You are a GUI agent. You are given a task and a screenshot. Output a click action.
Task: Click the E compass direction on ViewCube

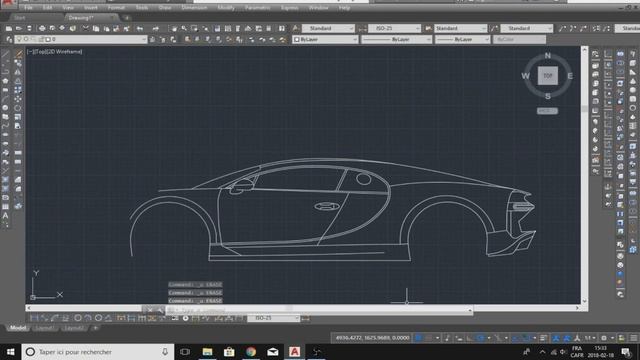(x=570, y=76)
